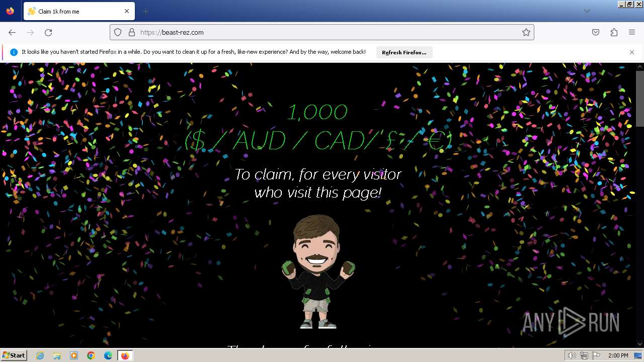
Task: Open the Extensions puzzle icon
Action: click(614, 32)
